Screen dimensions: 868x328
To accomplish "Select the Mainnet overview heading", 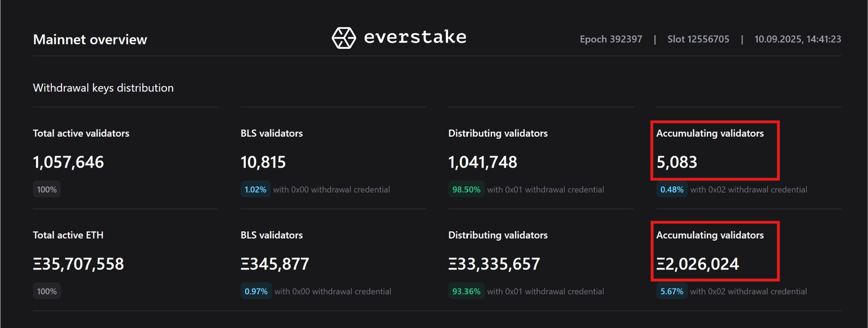I will pos(90,39).
